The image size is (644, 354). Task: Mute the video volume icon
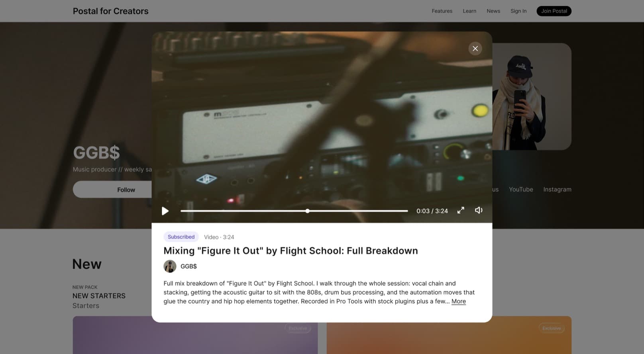tap(479, 210)
